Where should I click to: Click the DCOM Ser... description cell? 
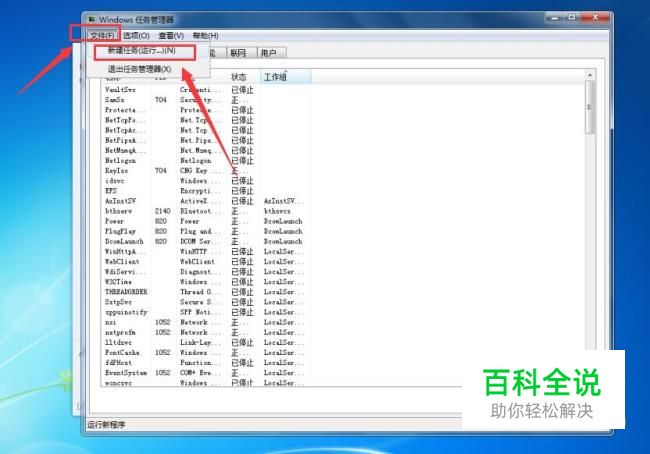click(201, 241)
